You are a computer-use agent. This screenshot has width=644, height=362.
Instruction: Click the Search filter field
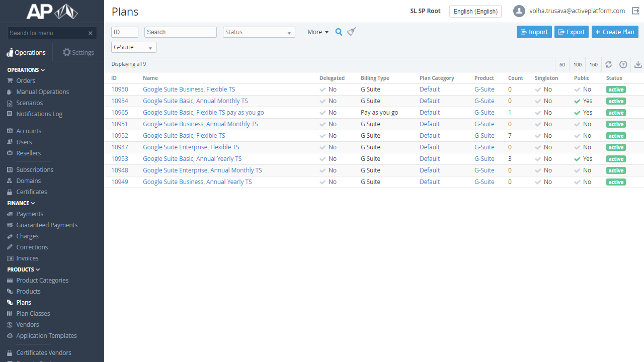(x=181, y=32)
